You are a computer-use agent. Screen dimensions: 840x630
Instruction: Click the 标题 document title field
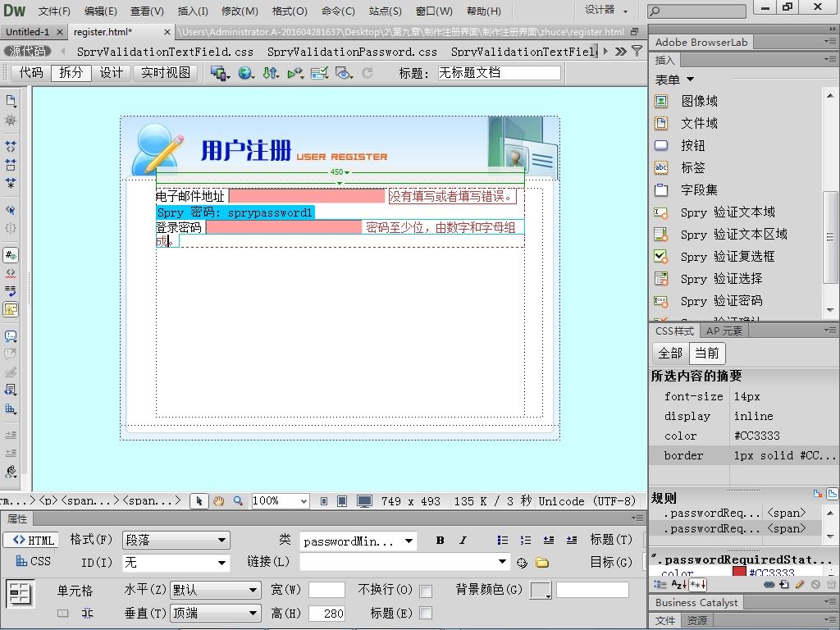tap(500, 73)
